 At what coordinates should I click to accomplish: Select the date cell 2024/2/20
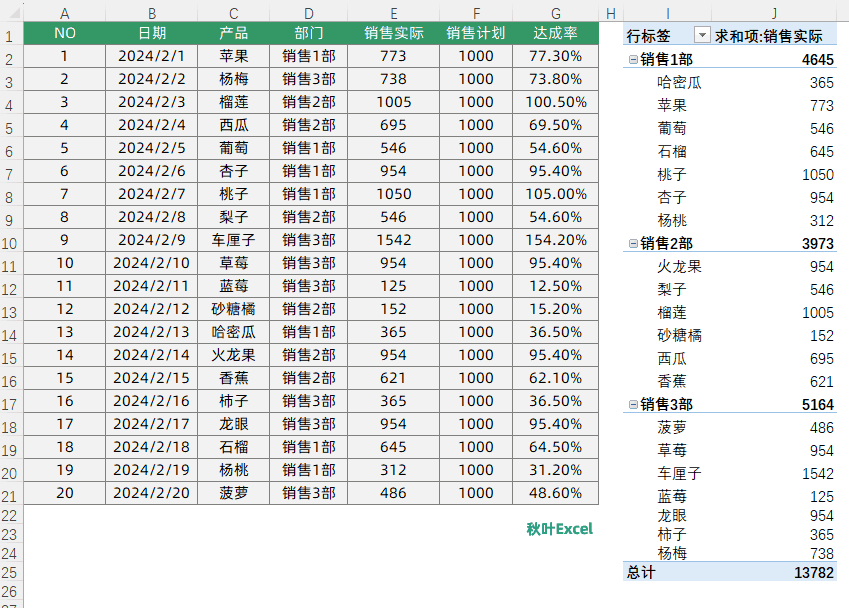tap(152, 493)
